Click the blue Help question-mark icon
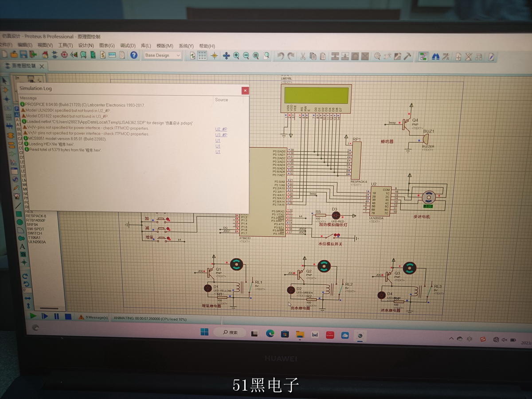The height and width of the screenshot is (399, 532). (x=133, y=55)
